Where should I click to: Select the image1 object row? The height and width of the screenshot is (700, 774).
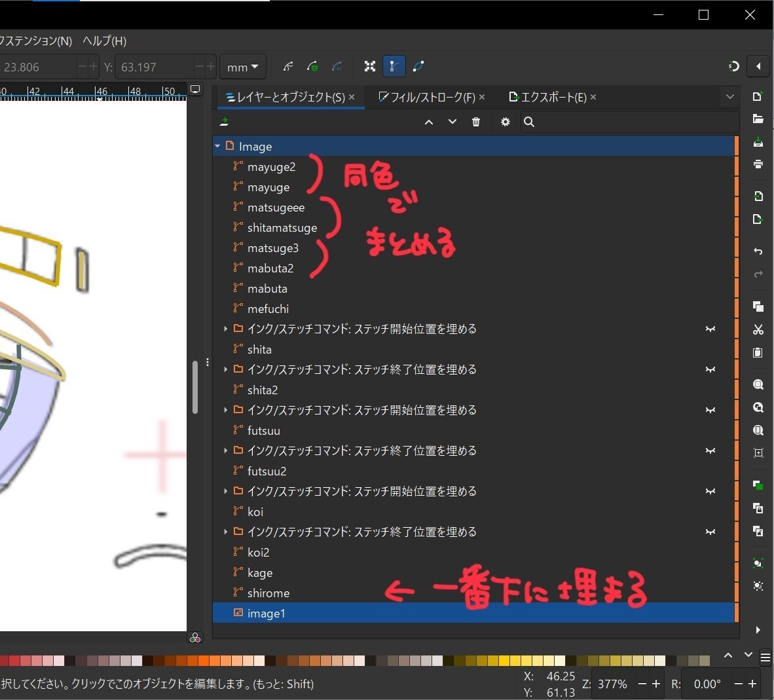tap(474, 613)
